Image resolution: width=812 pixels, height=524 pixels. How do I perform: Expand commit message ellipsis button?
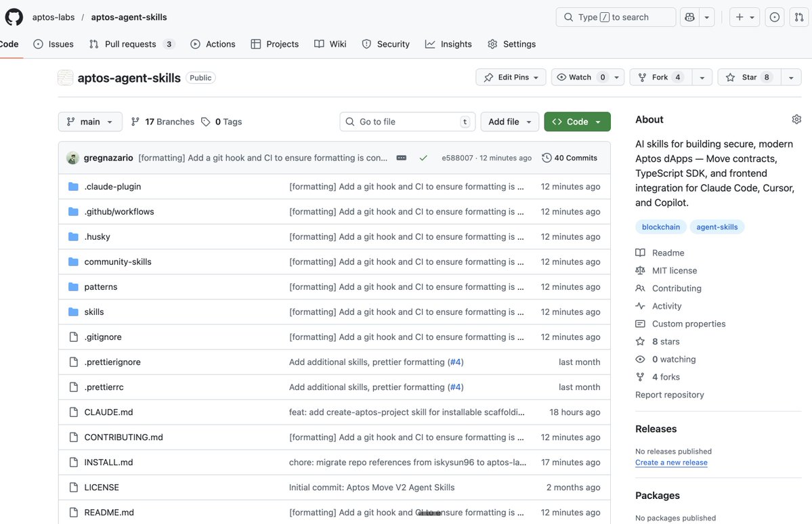click(402, 158)
